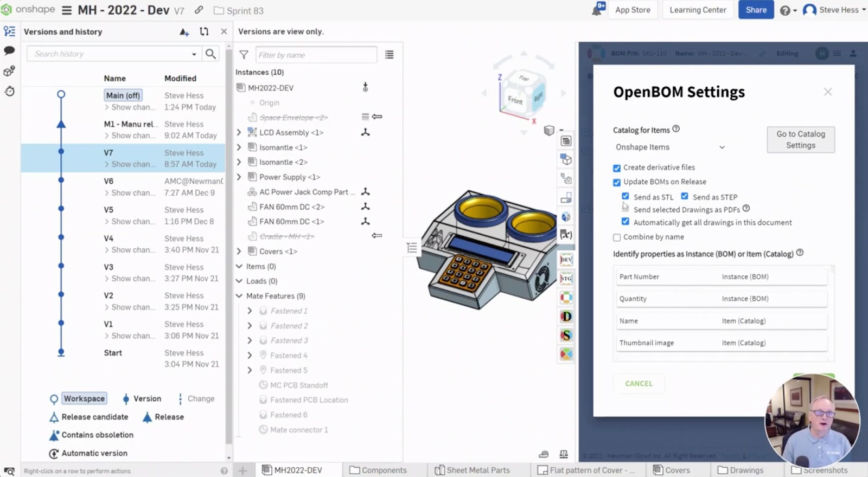Open the Onshape main hamburger menu
868x477 pixels.
[x=67, y=10]
